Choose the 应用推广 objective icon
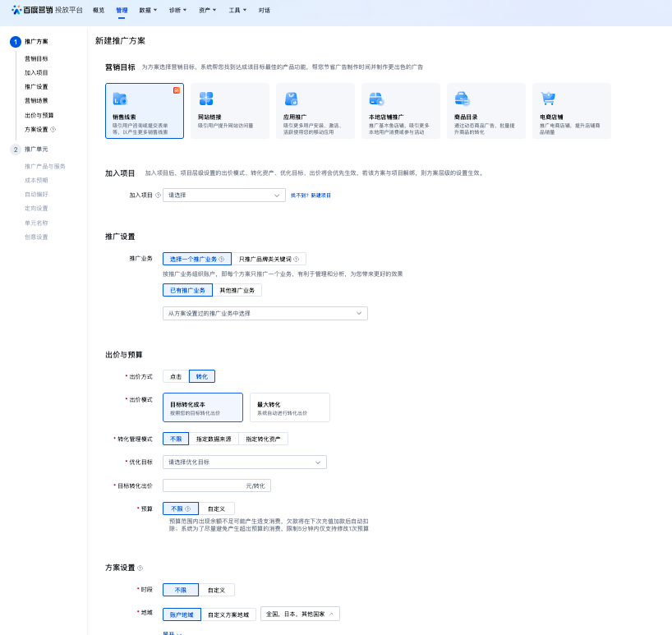The image size is (672, 635). click(x=292, y=99)
